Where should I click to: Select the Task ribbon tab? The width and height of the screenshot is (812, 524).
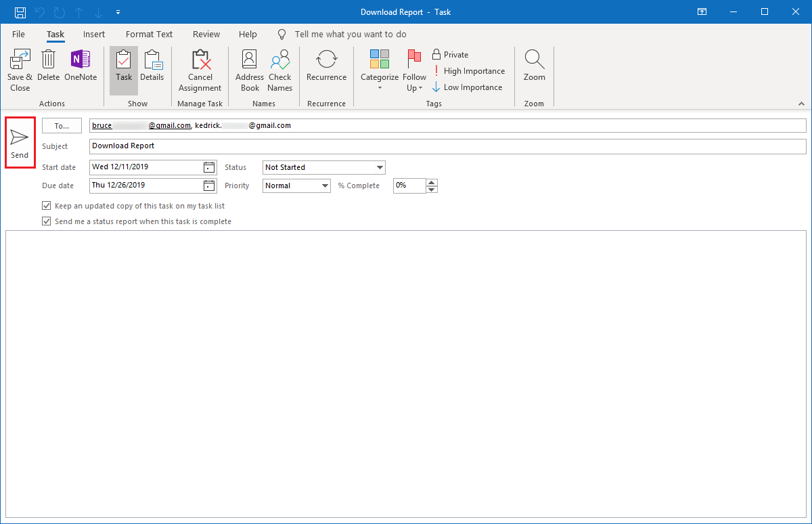point(55,34)
